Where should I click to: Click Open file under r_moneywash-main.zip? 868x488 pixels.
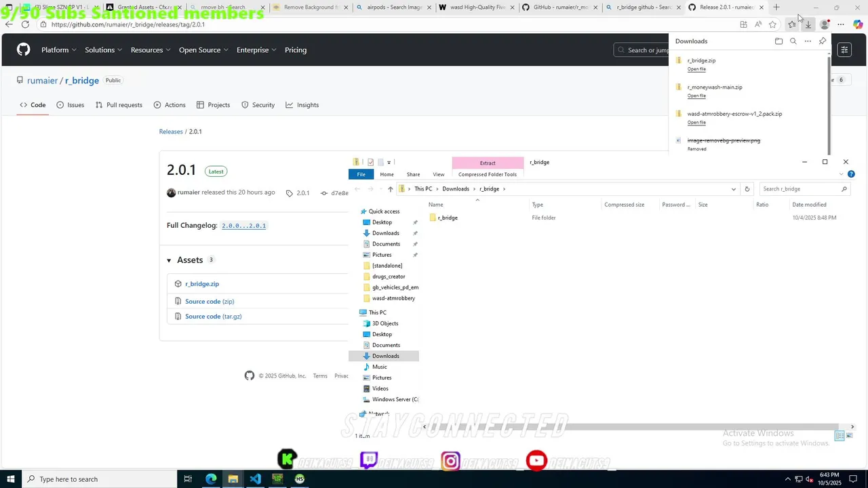696,96
